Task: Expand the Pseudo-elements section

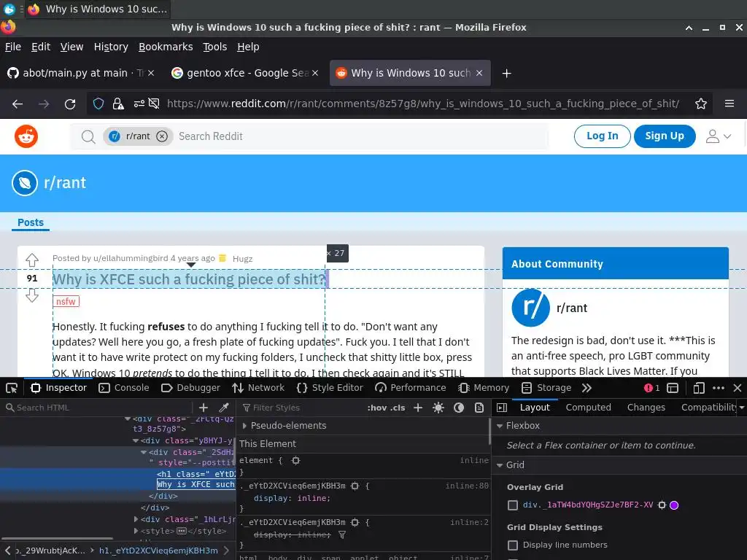Action: [x=244, y=426]
